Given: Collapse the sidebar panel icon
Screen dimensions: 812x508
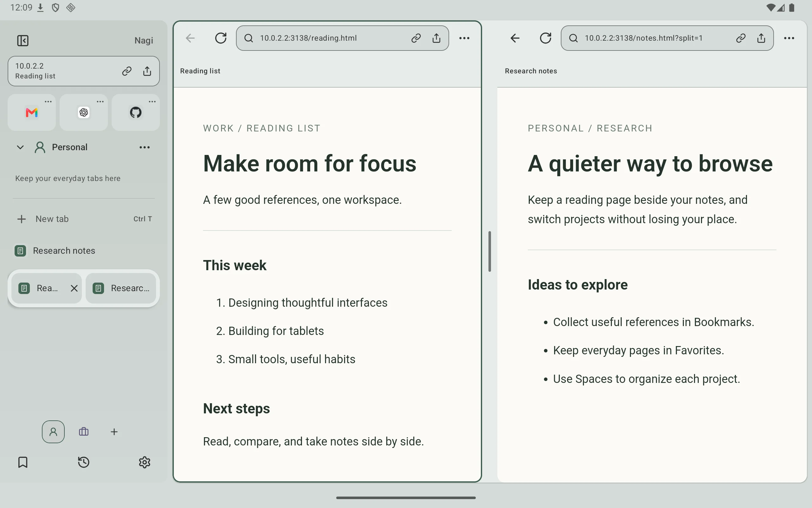Looking at the screenshot, I should [x=23, y=41].
